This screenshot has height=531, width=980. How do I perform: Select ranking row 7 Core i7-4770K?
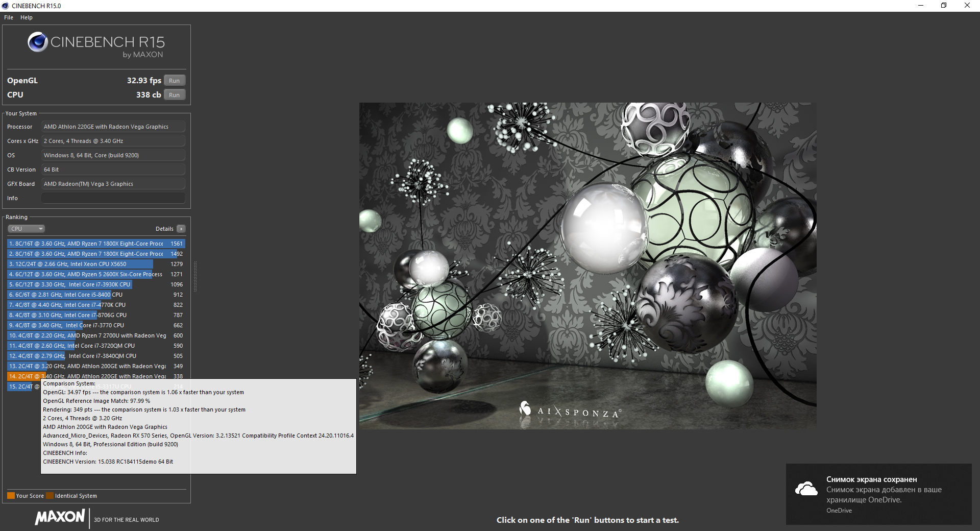pyautogui.click(x=96, y=305)
